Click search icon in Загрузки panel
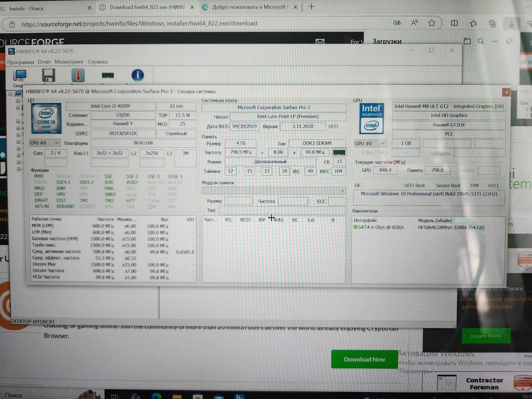Viewport: 532px width, 399px height. coord(481,41)
